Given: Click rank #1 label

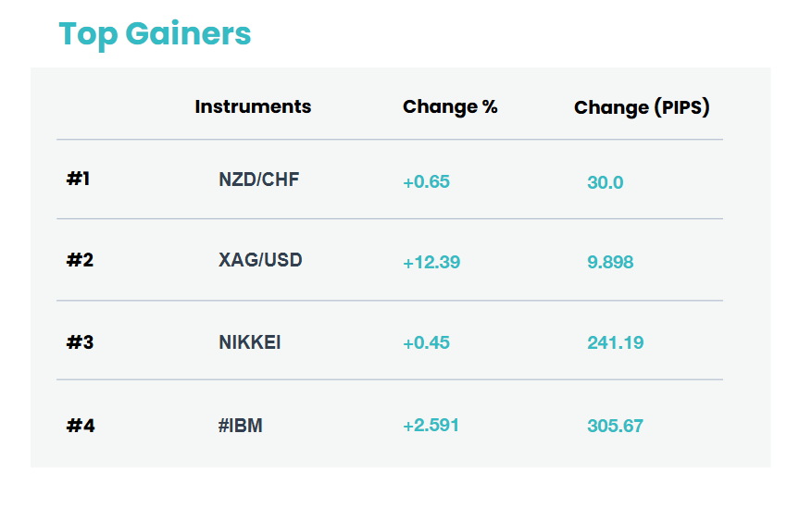Looking at the screenshot, I should [x=78, y=179].
